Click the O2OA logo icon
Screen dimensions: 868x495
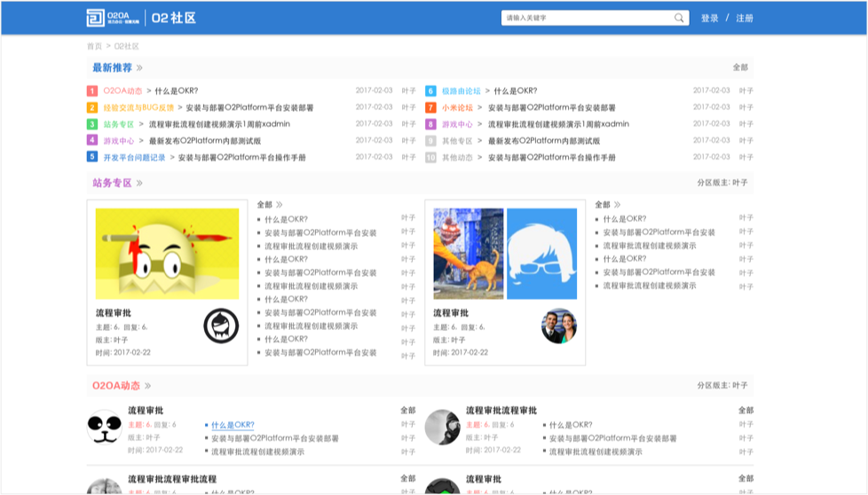click(95, 18)
